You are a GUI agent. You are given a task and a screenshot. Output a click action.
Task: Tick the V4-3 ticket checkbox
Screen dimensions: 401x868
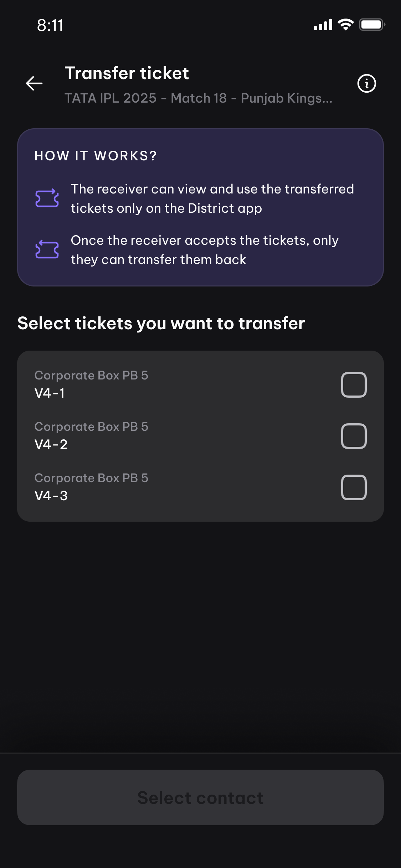point(354,487)
